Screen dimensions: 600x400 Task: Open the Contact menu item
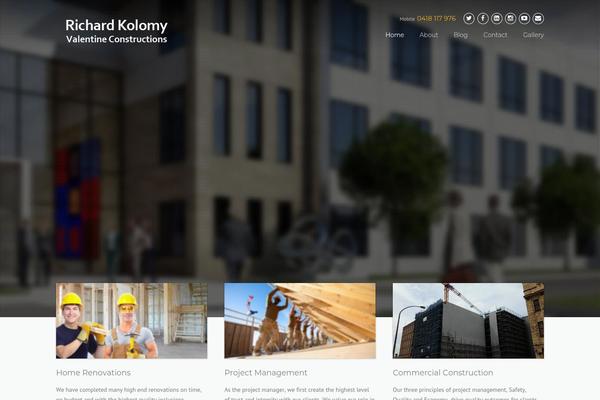point(495,35)
